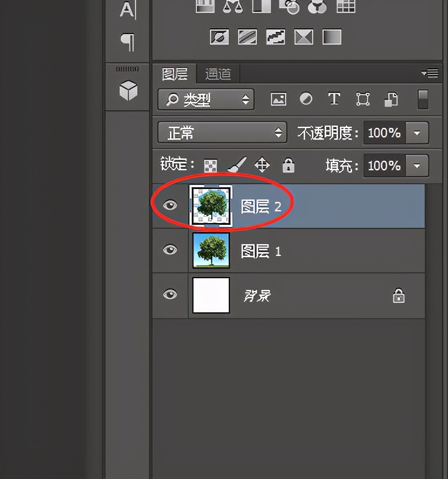Open the 正常 blend mode dropdown
The image size is (448, 479).
pos(222,133)
